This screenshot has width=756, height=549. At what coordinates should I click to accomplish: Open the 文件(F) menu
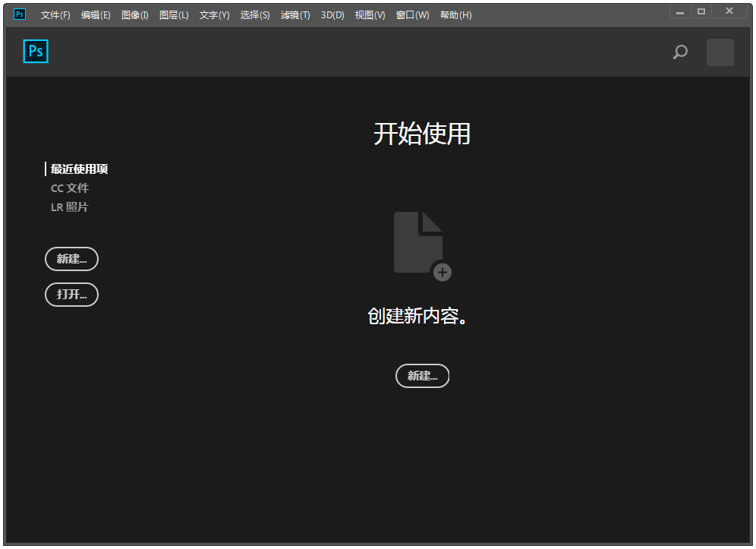click(55, 15)
